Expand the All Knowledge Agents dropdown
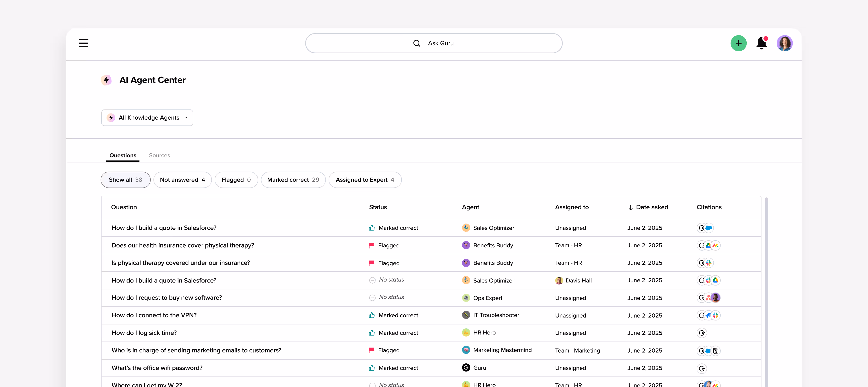This screenshot has height=387, width=868. 147,118
